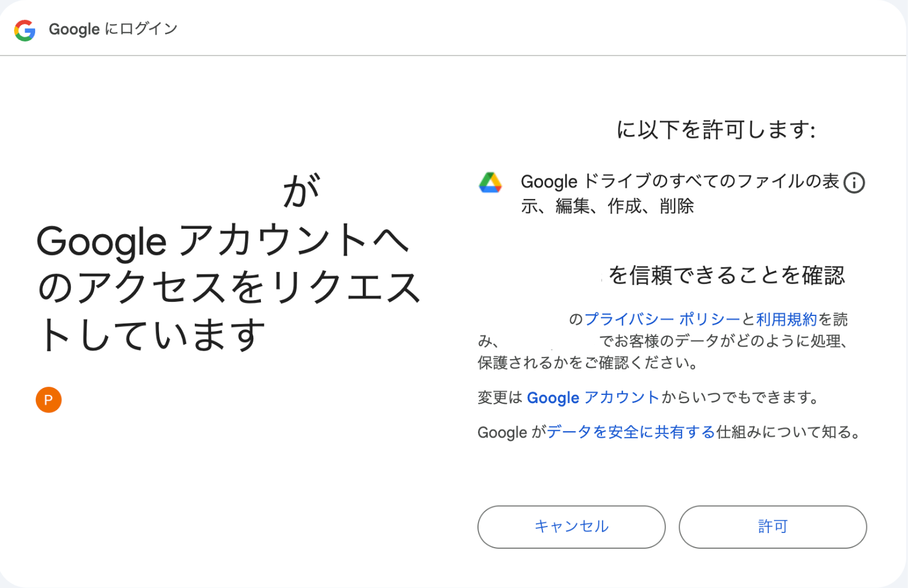Screen dimensions: 908x588
Task: Click the Google "G" logo
Action: coord(25,30)
